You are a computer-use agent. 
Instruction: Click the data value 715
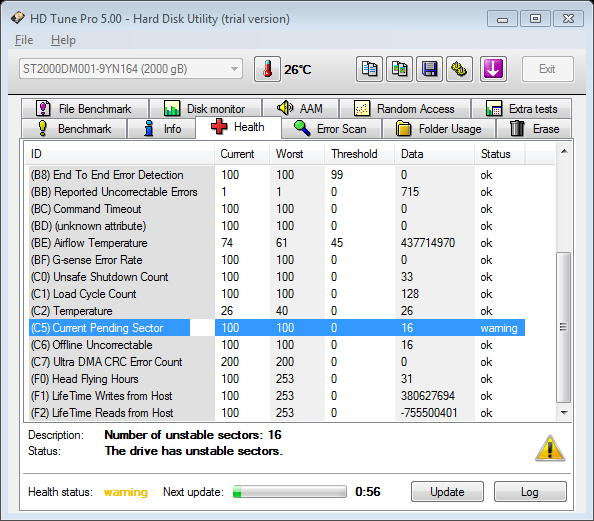tap(410, 192)
